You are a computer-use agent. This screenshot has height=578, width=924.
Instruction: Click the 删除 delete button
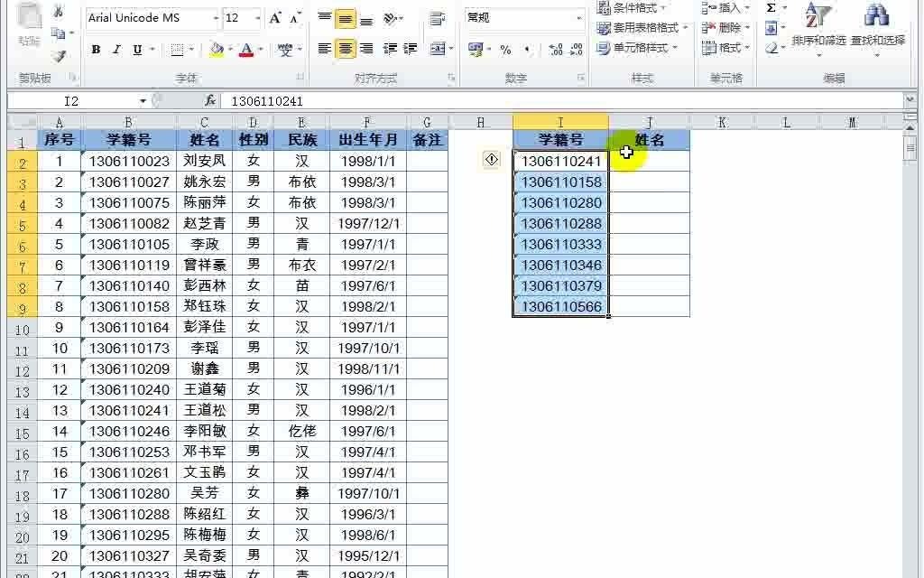point(726,26)
